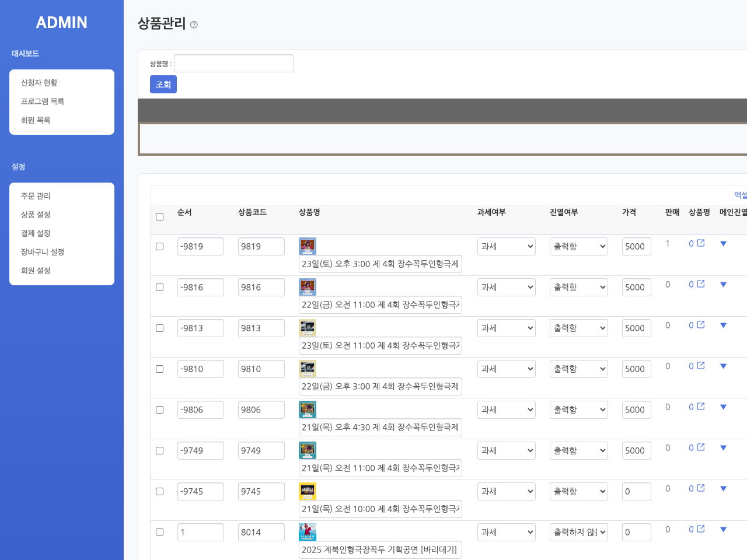Click the help icon beside 상품관리 title
The height and width of the screenshot is (560, 747).
tap(194, 24)
